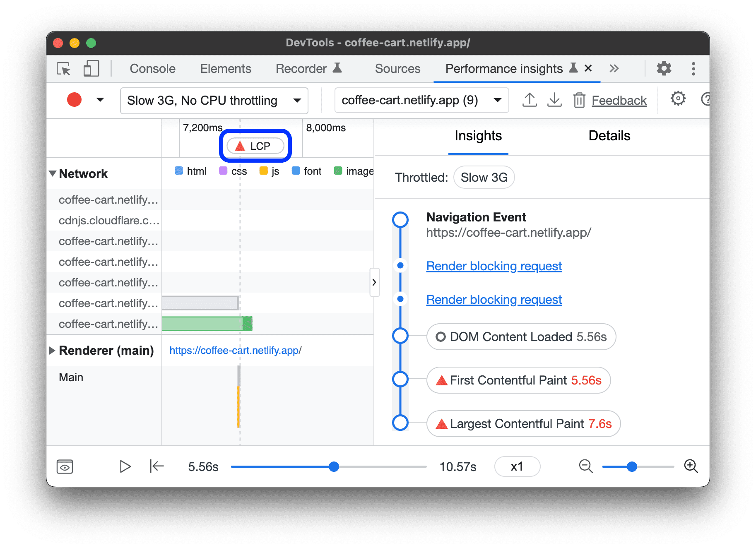Toggle the device toolbar icon
756x548 pixels.
(91, 69)
